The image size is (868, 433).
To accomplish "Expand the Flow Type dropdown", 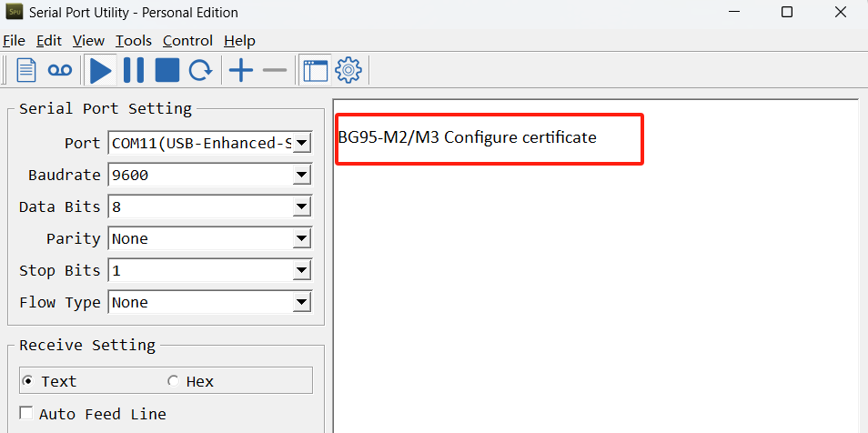I will pos(301,302).
